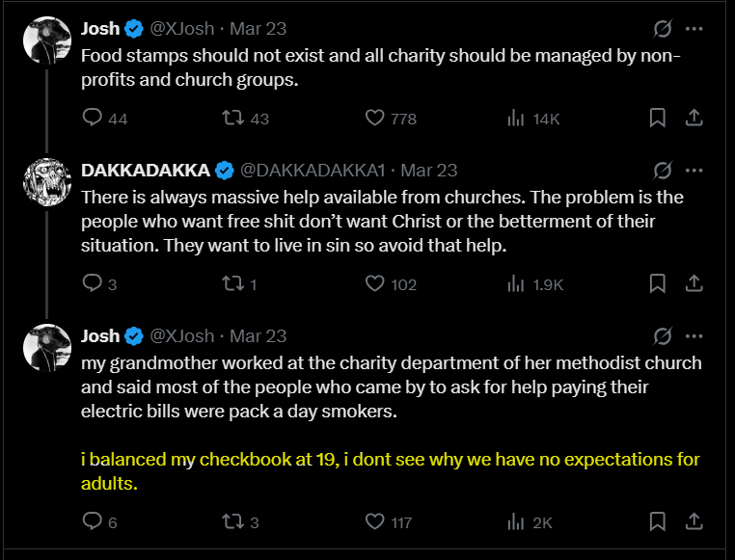Share Josh's post about grandmother
This screenshot has height=560, width=735.
coord(693,521)
